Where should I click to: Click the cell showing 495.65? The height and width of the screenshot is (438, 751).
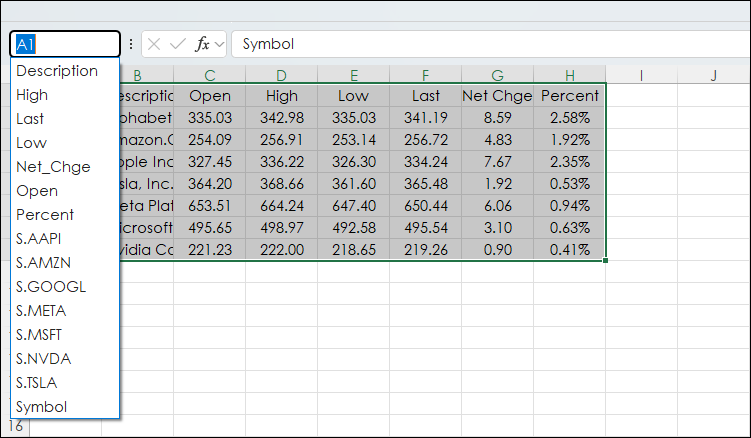pyautogui.click(x=210, y=228)
